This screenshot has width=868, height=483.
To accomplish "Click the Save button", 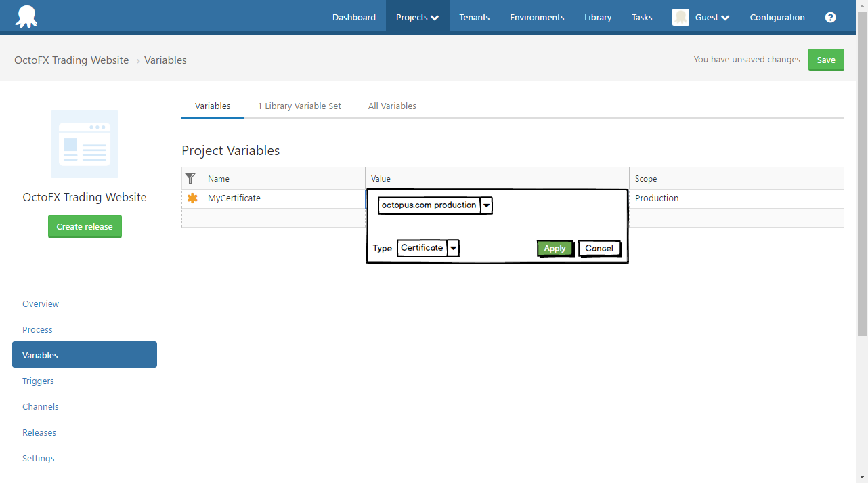I will point(826,60).
